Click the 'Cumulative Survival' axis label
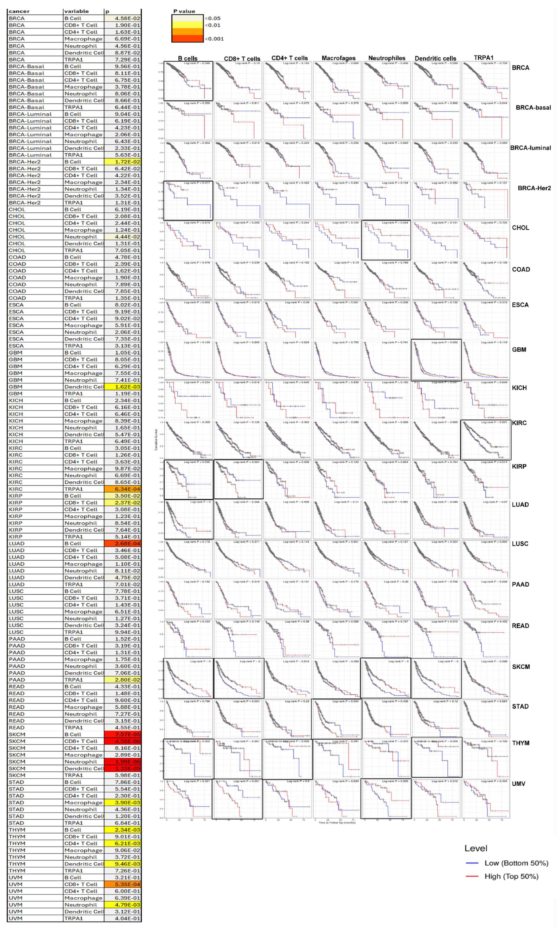 156,439
